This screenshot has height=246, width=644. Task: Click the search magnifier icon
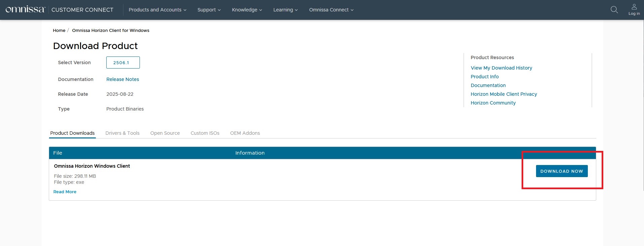coord(614,10)
